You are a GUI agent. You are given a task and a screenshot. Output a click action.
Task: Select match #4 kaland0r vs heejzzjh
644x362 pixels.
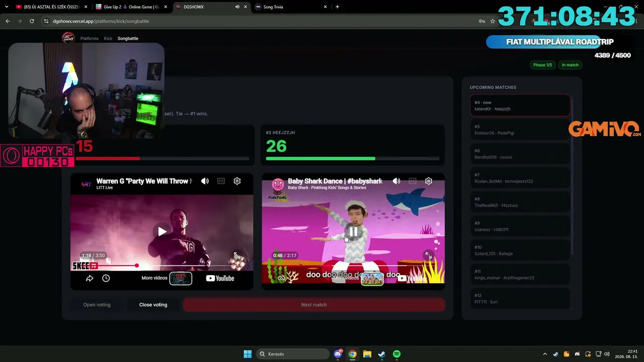[520, 106]
